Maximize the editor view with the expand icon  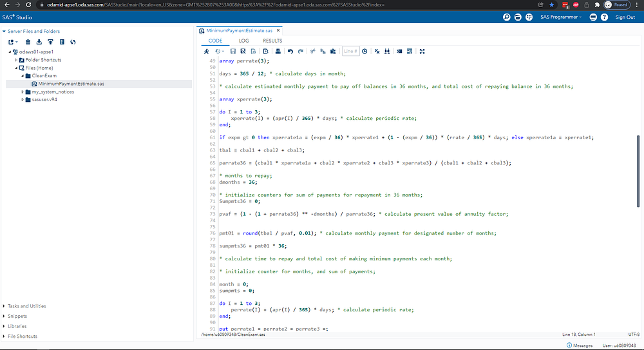pyautogui.click(x=422, y=51)
